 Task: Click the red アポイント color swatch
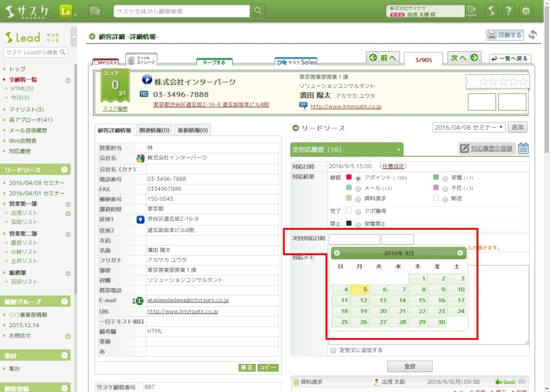tap(349, 178)
